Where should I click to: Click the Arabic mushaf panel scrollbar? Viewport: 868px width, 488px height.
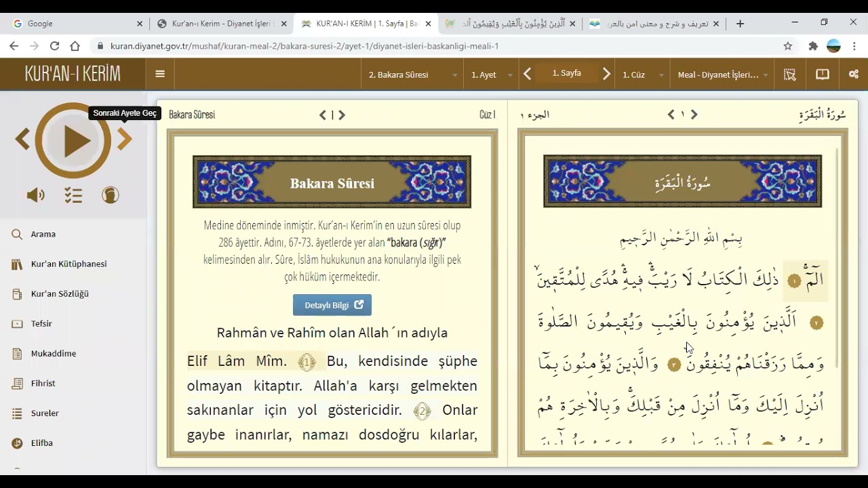(838, 258)
